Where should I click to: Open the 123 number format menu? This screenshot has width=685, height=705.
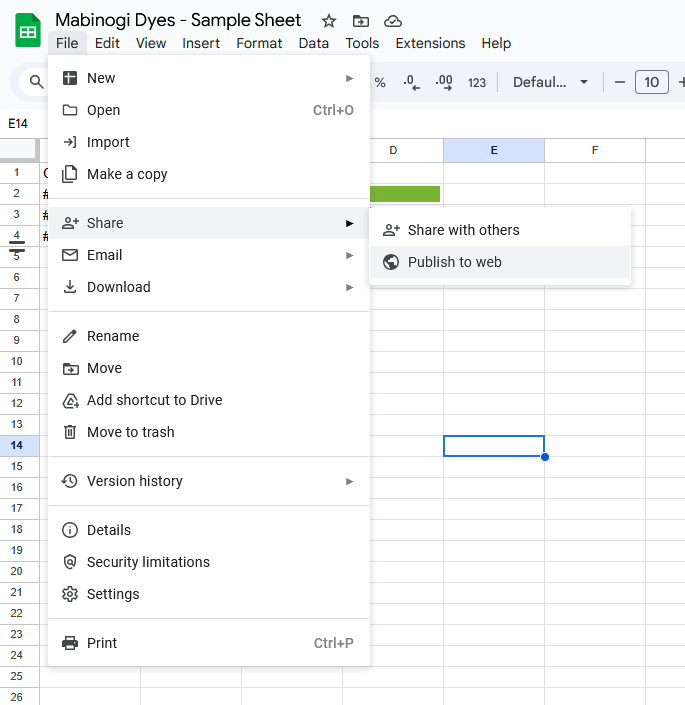click(477, 82)
